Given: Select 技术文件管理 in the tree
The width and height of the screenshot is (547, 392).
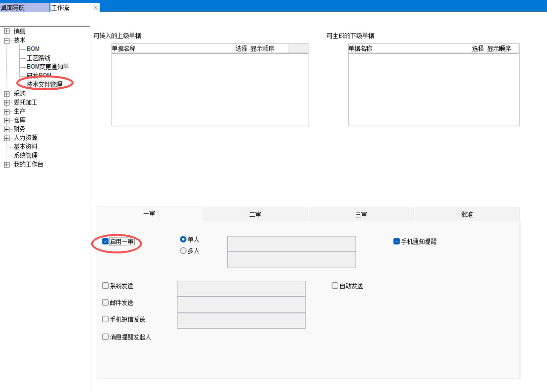Looking at the screenshot, I should (44, 84).
